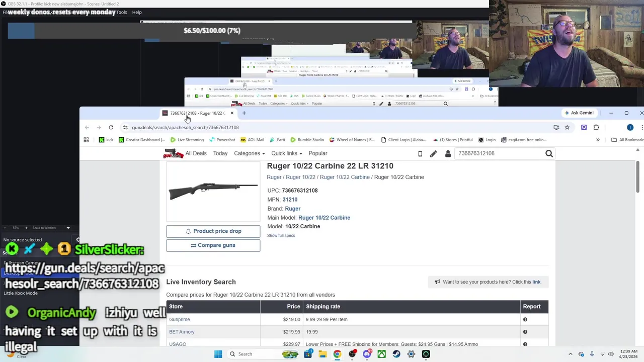Expand the Categories dropdown

[249, 153]
